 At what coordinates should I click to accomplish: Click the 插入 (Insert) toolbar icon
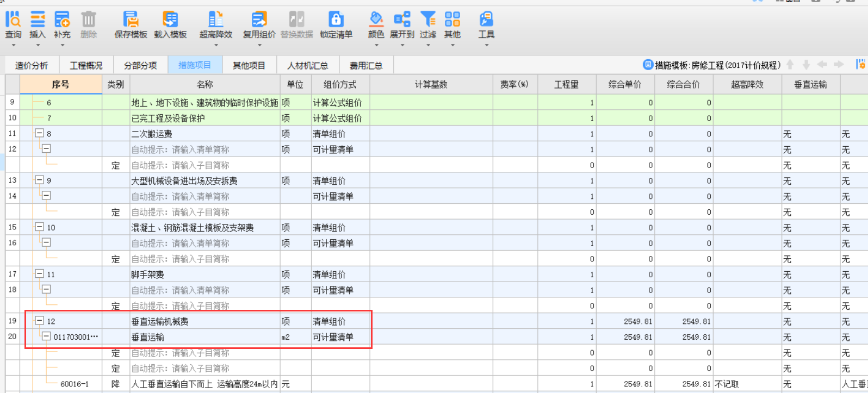(38, 25)
